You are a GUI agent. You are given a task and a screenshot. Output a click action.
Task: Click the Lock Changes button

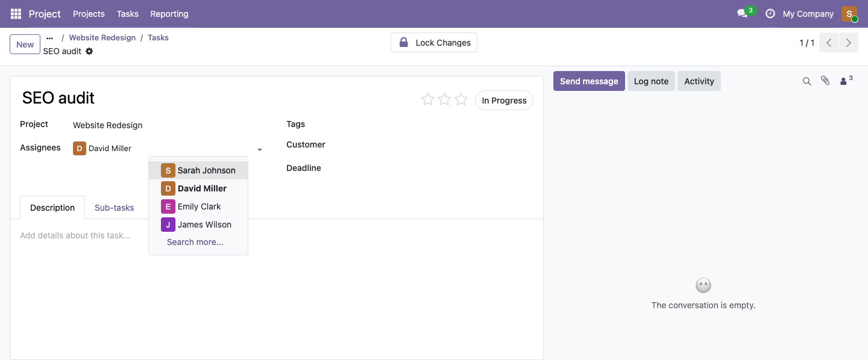click(434, 43)
